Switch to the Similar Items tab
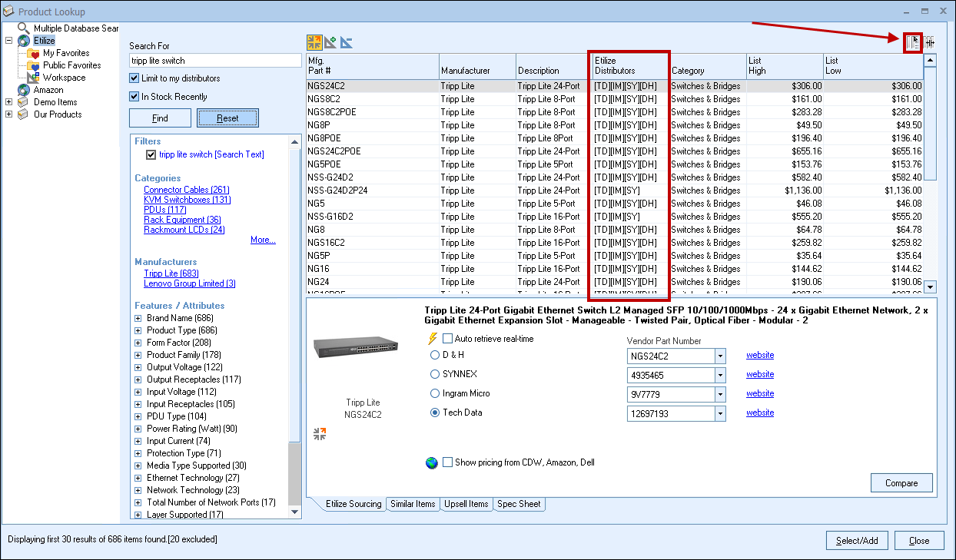 (x=413, y=504)
